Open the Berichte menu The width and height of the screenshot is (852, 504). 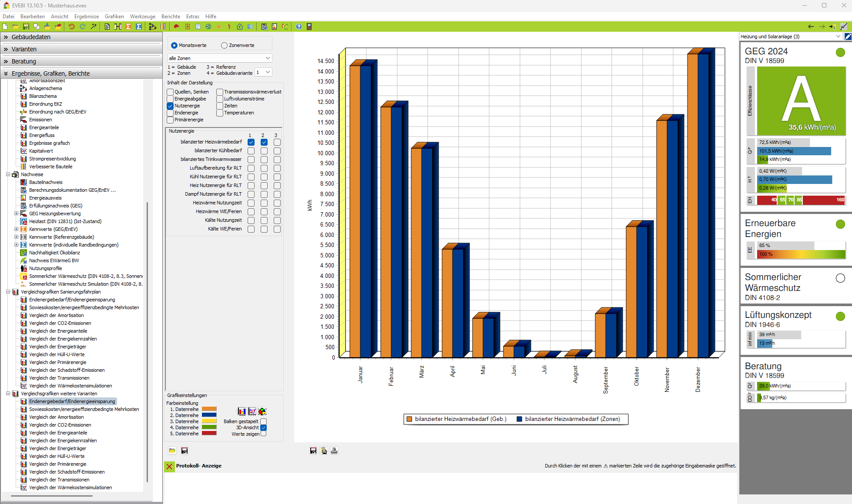click(x=171, y=17)
